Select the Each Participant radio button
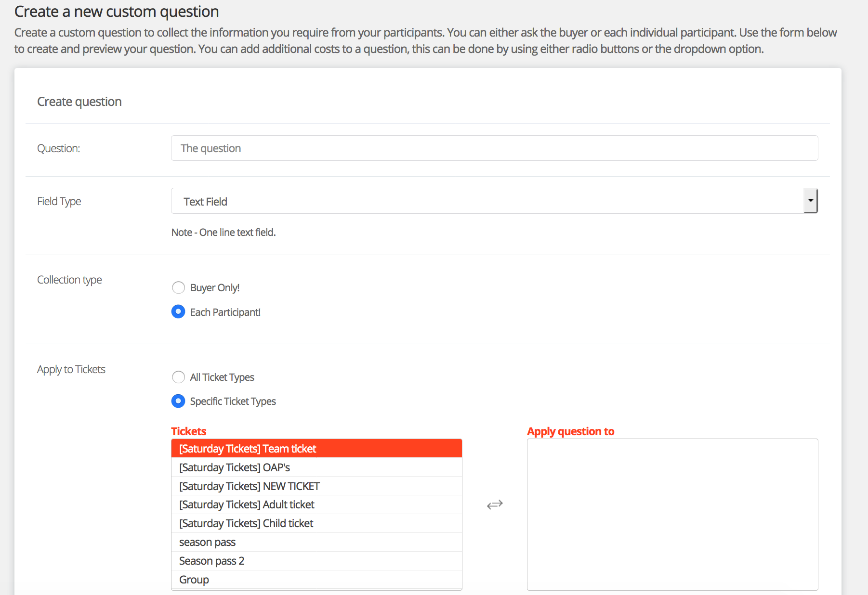The height and width of the screenshot is (595, 868). pos(178,312)
